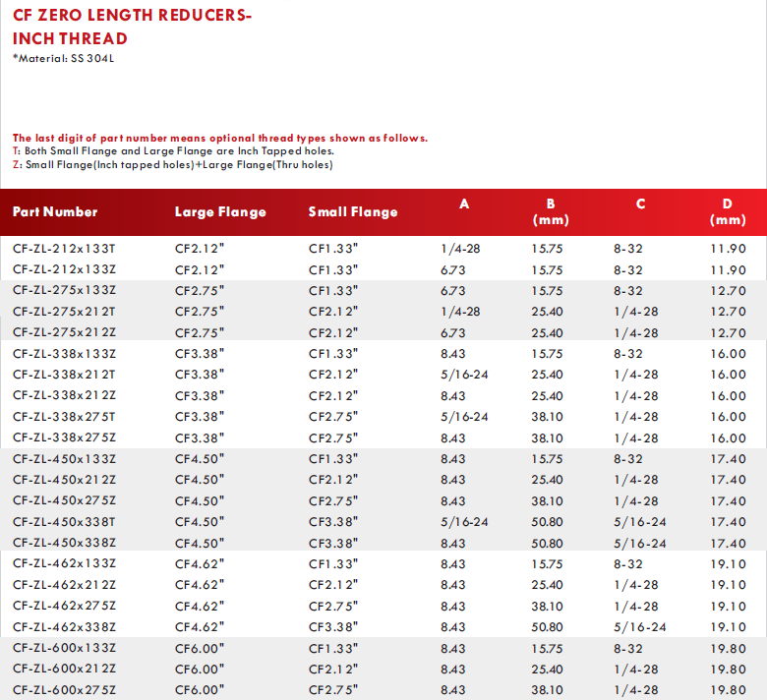The width and height of the screenshot is (767, 700).
Task: Select part number CF-ZL-212x133T
Action: [64, 249]
